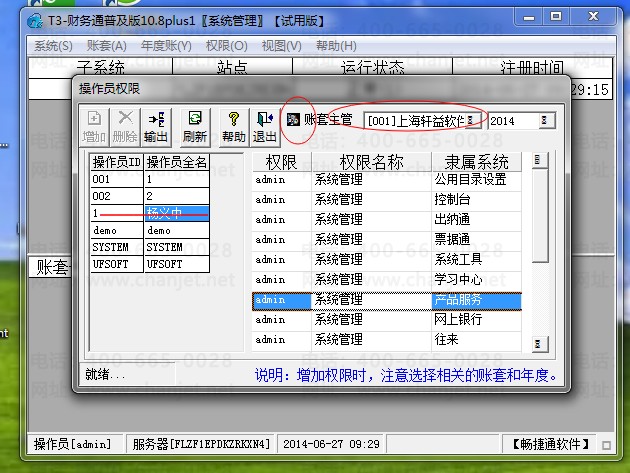This screenshot has width=630, height=473.
Task: Open the 帮助(H) menu
Action: point(336,46)
